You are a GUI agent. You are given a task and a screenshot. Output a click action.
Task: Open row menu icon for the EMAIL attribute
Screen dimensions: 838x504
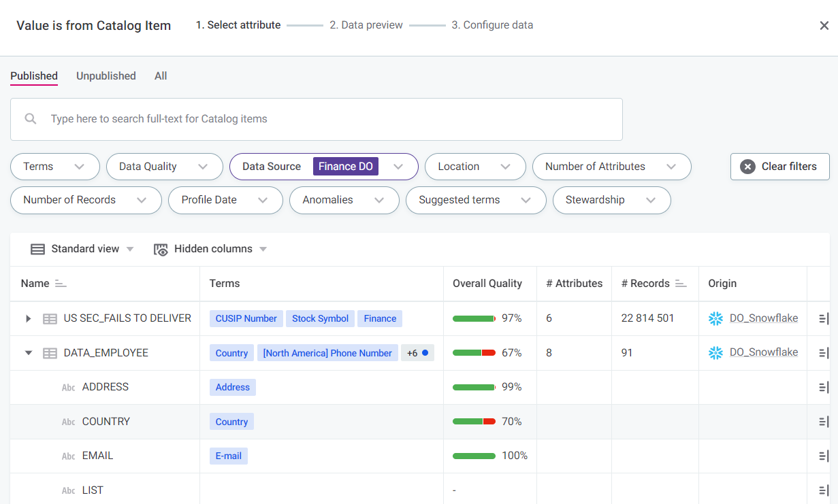click(x=823, y=456)
